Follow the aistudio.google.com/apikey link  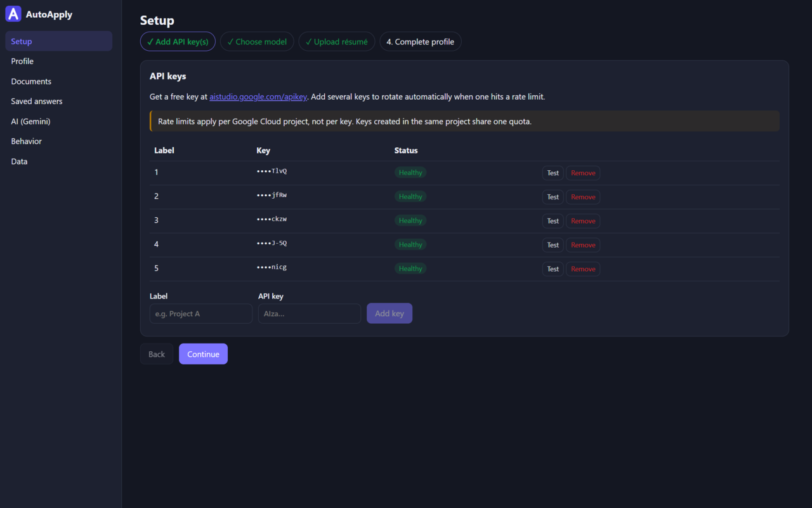click(x=258, y=97)
